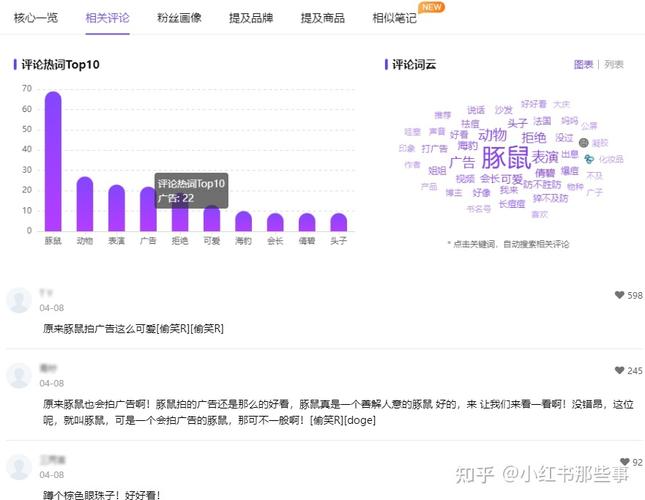
Task: Click the 豚鼠 bar in chart
Action: [x=53, y=161]
